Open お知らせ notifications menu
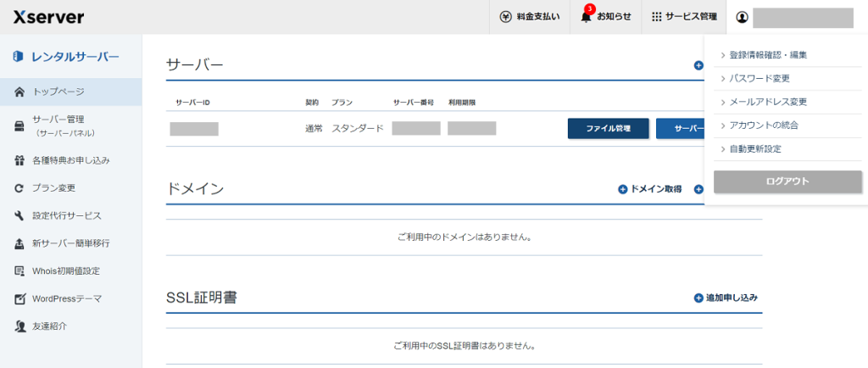This screenshot has width=868, height=368. 605,17
